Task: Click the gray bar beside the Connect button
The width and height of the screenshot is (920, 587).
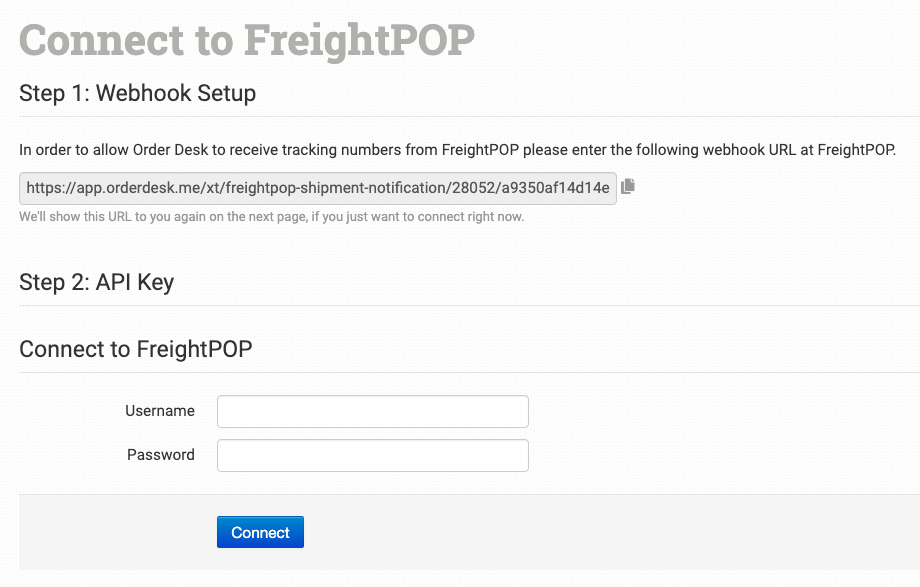Action: (x=600, y=532)
